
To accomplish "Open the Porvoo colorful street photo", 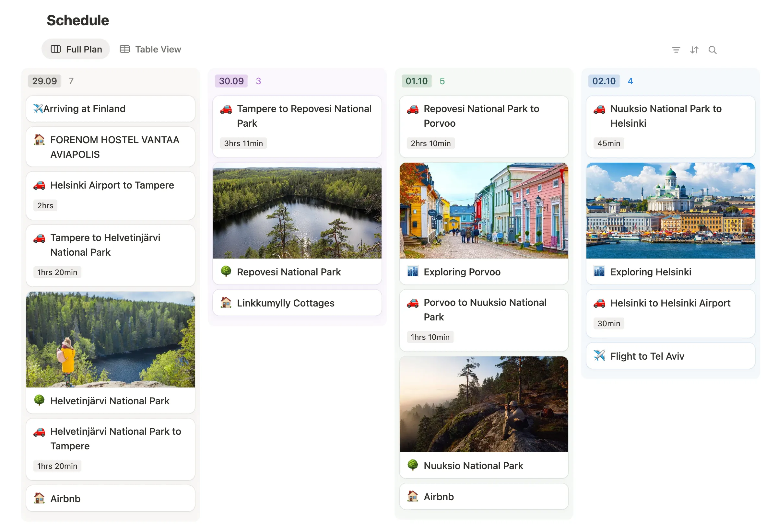I will 483,211.
